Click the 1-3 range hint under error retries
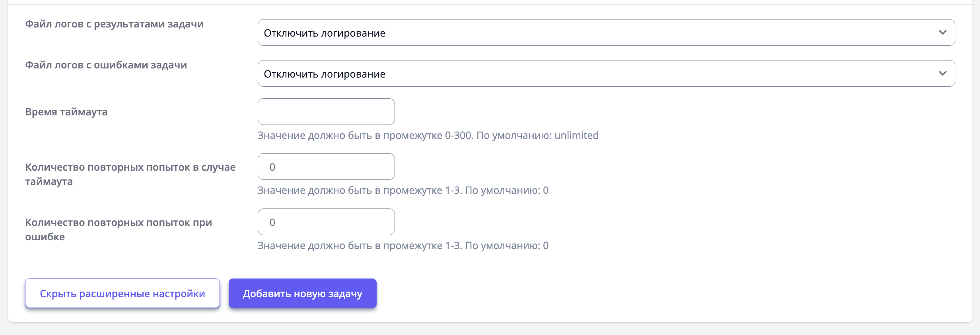 point(402,246)
